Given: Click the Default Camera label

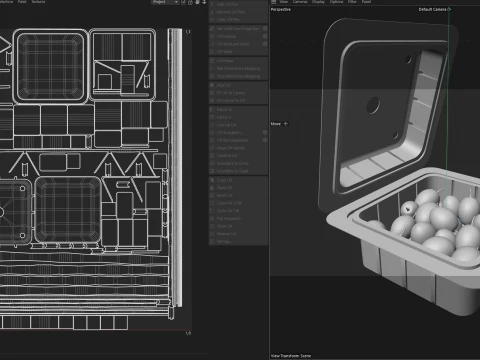Looking at the screenshot, I should [x=432, y=9].
